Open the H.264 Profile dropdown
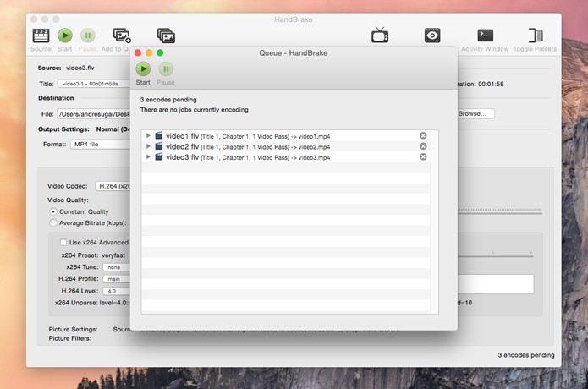588x389 pixels. pos(116,279)
